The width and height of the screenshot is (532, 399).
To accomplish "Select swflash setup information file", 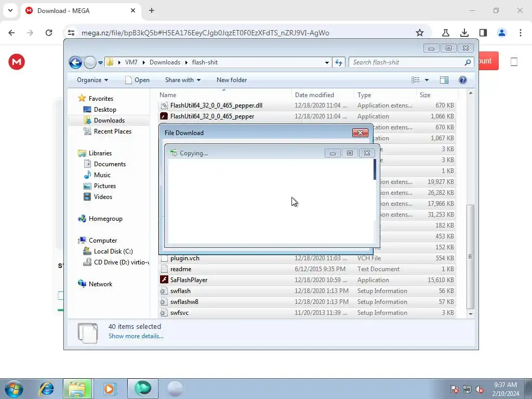I will tap(180, 291).
